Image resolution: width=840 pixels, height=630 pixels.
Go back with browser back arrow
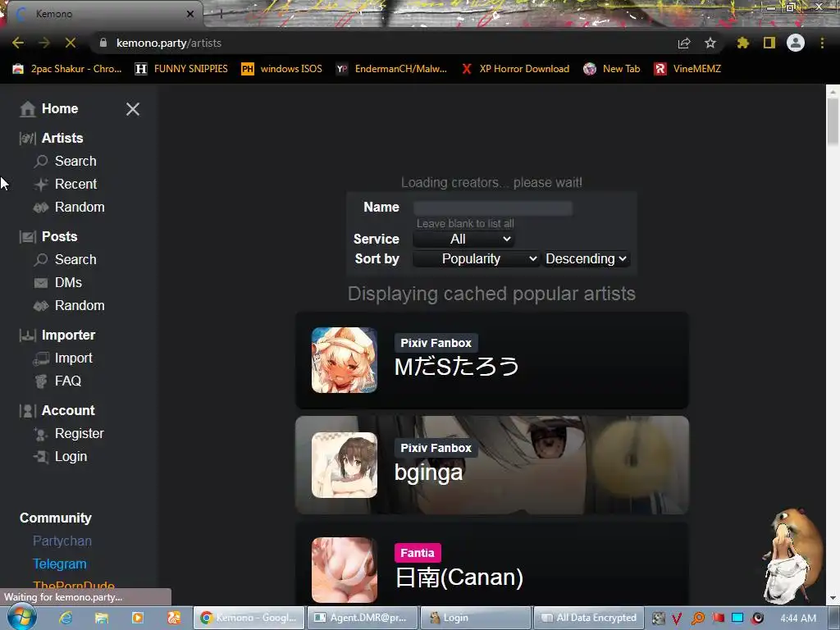[x=18, y=43]
